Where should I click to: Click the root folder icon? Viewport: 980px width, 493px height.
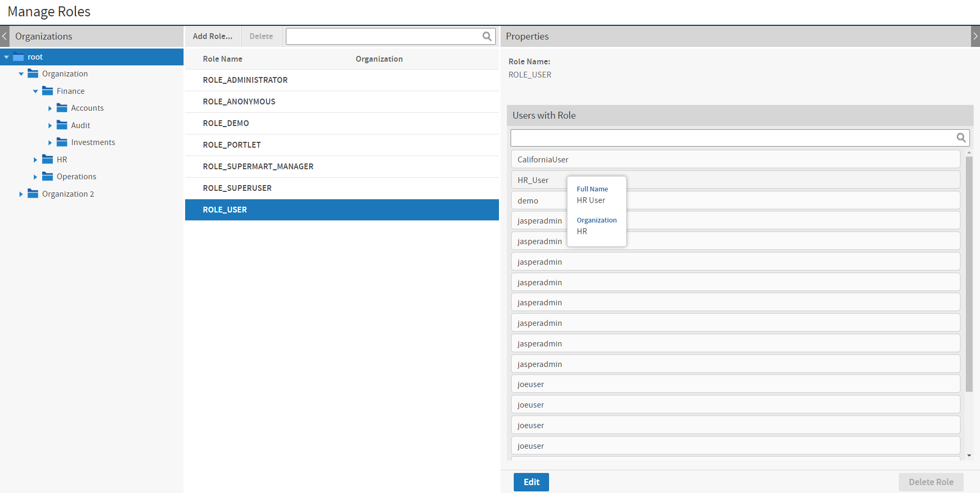pyautogui.click(x=18, y=57)
